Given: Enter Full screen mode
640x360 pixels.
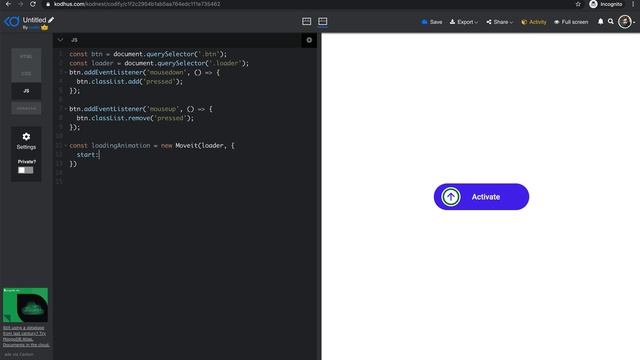Looking at the screenshot, I should (571, 22).
